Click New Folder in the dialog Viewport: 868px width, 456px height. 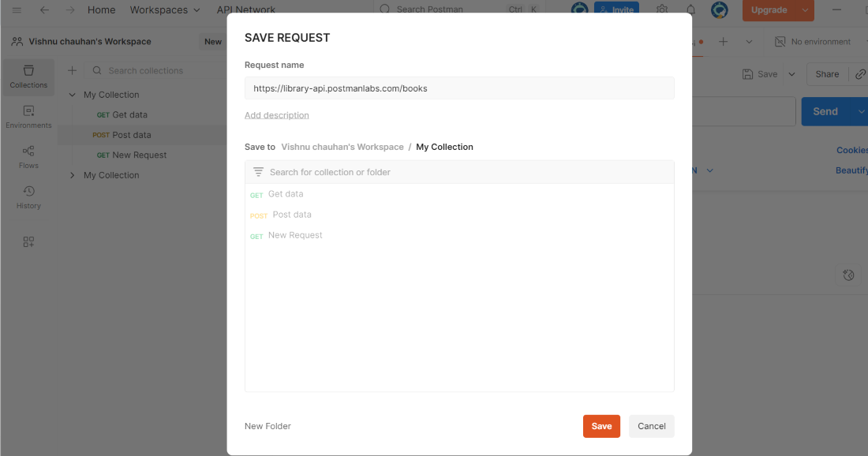(268, 426)
